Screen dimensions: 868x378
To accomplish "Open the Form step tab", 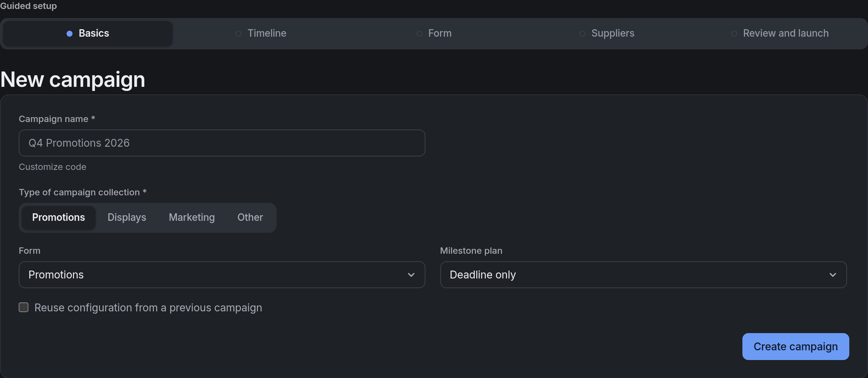I will coord(434,33).
